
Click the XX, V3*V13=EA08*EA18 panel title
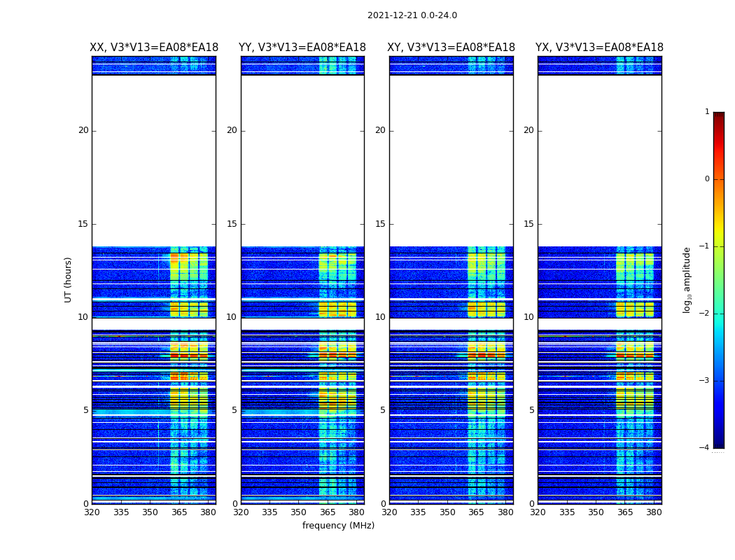(x=154, y=48)
